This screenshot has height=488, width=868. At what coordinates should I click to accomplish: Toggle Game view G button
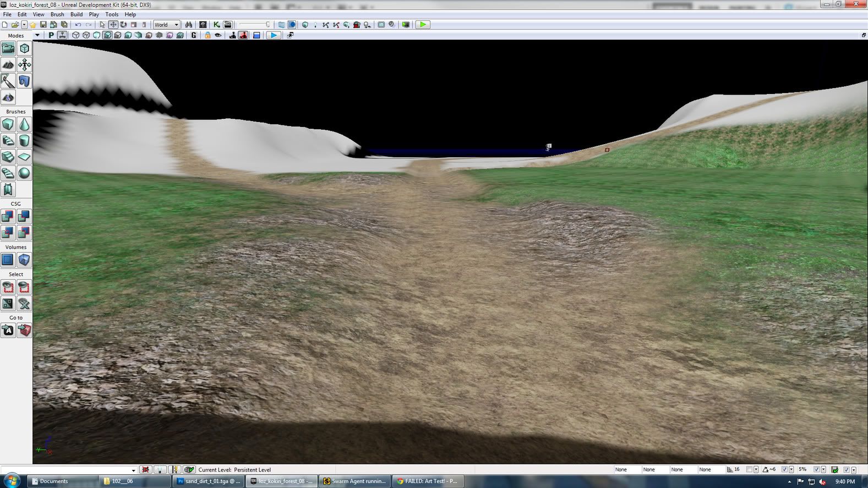tap(194, 35)
